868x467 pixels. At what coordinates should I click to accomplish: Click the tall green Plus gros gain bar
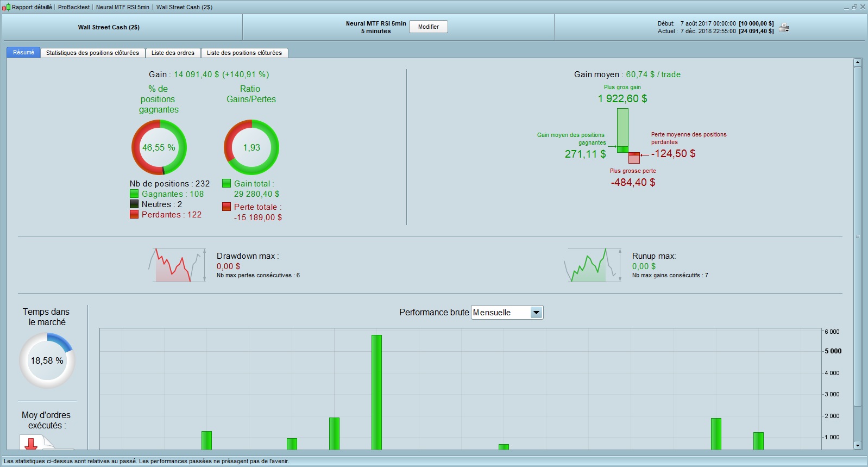622,130
